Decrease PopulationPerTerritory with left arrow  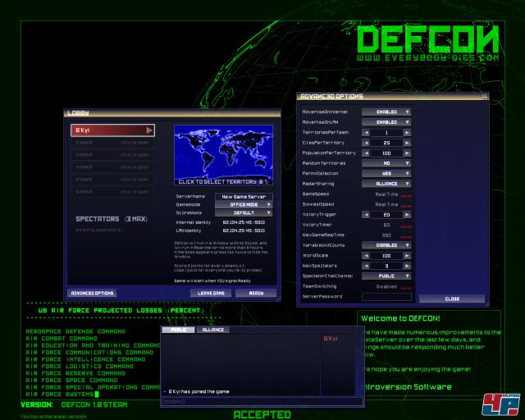pyautogui.click(x=366, y=153)
